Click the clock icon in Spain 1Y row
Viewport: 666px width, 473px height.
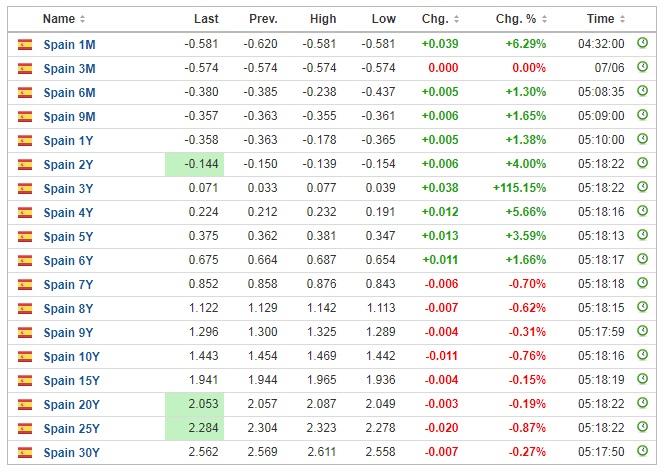pos(643,139)
